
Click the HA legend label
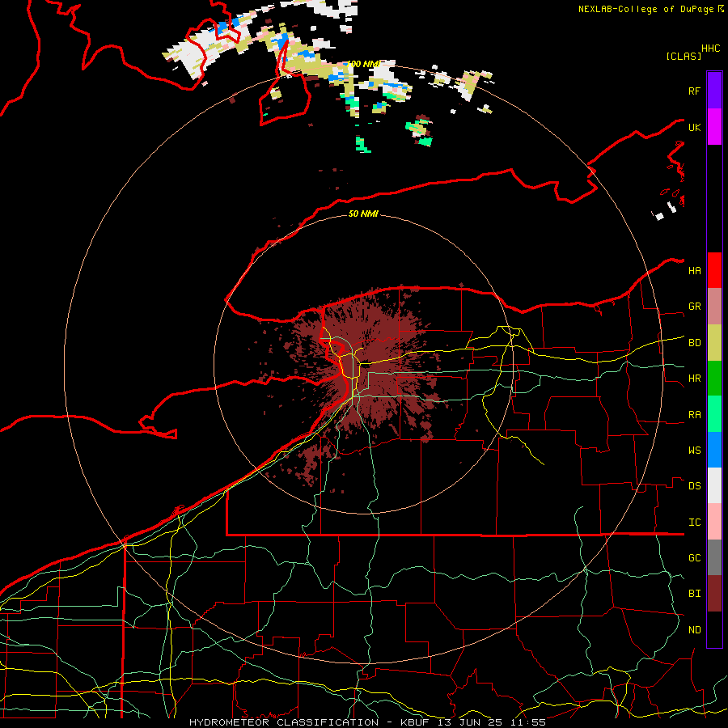[695, 270]
